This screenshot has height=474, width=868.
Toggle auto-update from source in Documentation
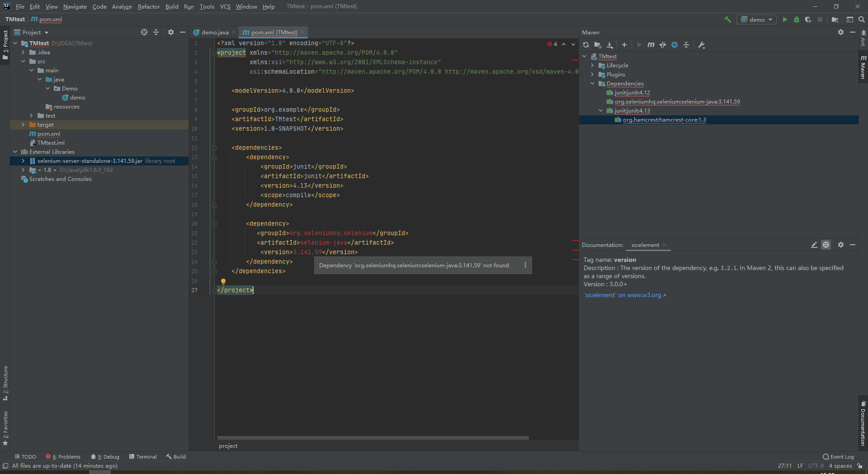click(826, 245)
